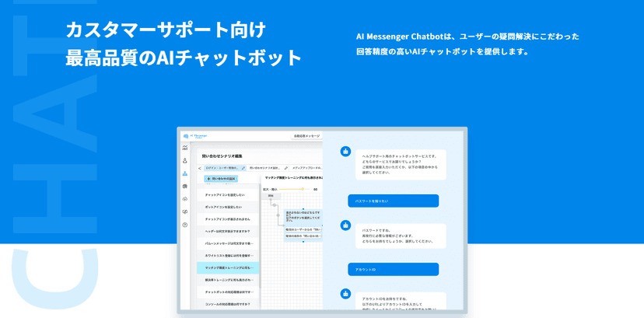The height and width of the screenshot is (318, 644).
Task: Click the アカウントIDをお持ちですね message bubble
Action: point(401,301)
